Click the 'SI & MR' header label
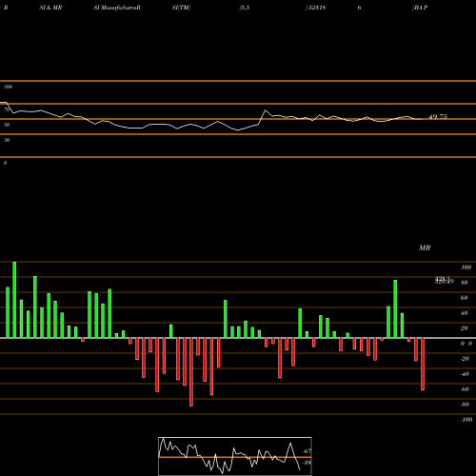The width and height of the screenshot is (476, 476). [50, 8]
